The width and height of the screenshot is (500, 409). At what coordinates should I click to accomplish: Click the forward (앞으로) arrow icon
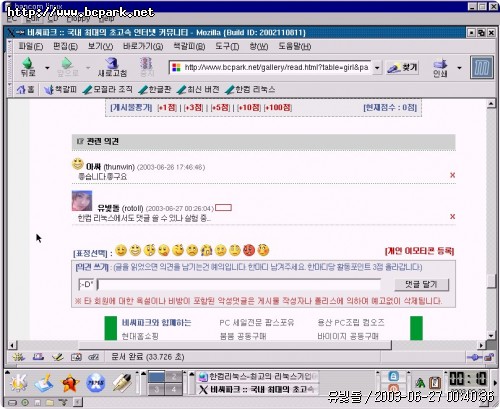[x=67, y=67]
